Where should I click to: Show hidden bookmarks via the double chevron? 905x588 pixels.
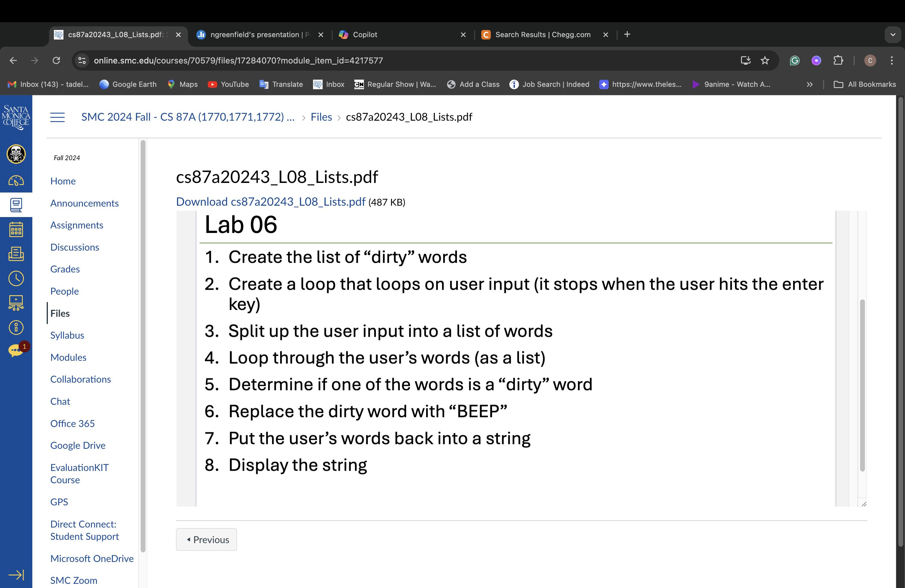coord(809,84)
